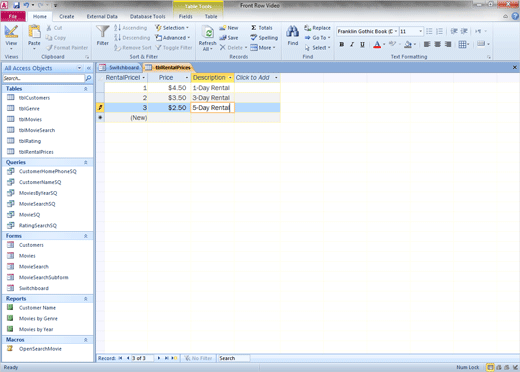Align text right

coord(448,44)
